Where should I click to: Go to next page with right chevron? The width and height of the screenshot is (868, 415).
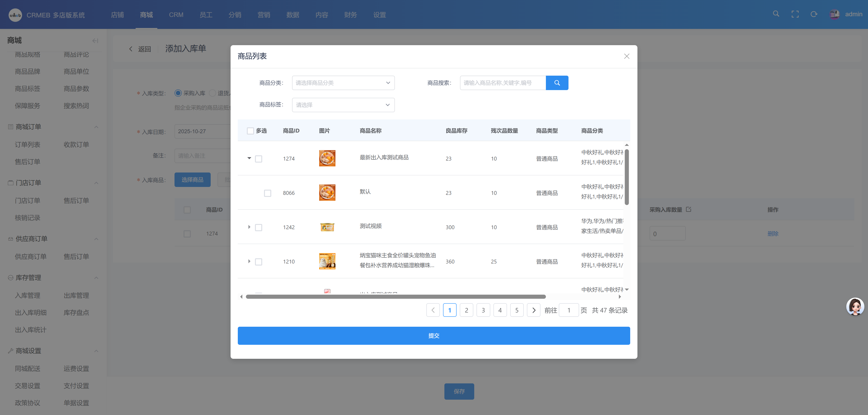(533, 310)
